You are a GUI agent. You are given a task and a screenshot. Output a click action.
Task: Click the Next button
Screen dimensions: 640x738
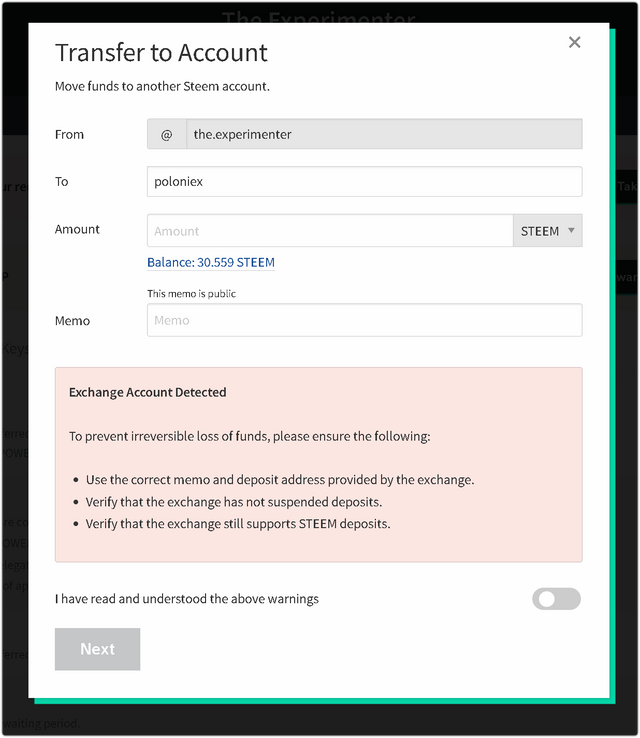click(97, 649)
